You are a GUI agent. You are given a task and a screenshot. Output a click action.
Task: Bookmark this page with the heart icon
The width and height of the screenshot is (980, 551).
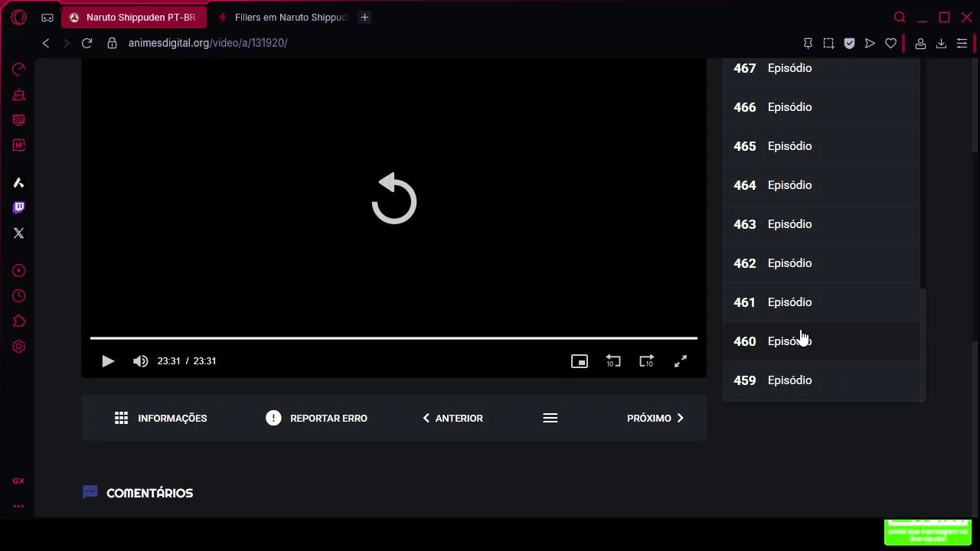pyautogui.click(x=890, y=44)
